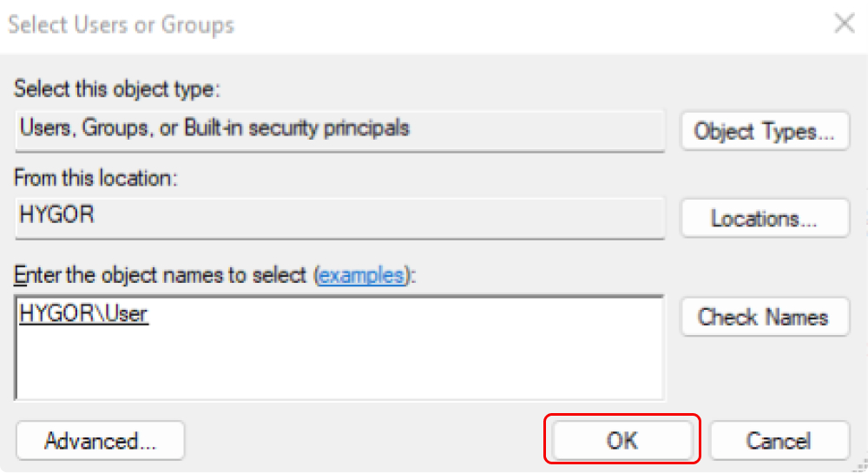Cancel the user selection dialog
The height and width of the screenshot is (473, 868).
(779, 440)
